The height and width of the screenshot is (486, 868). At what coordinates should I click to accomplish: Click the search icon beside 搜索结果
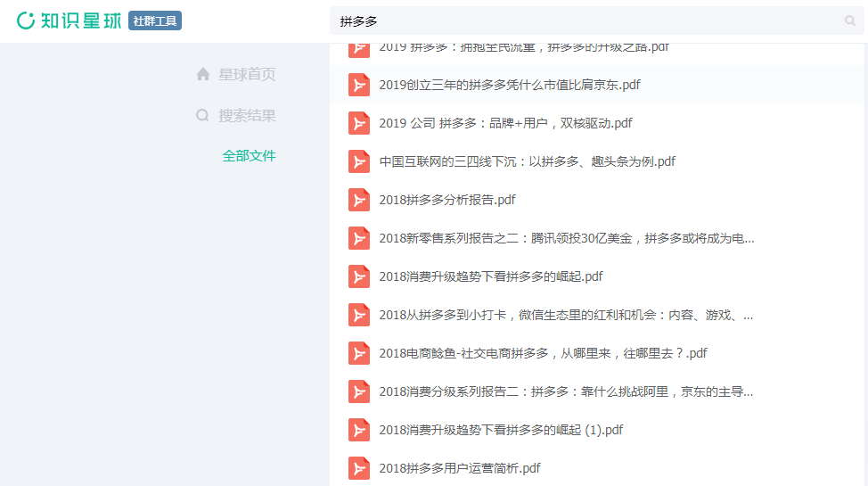[x=202, y=115]
